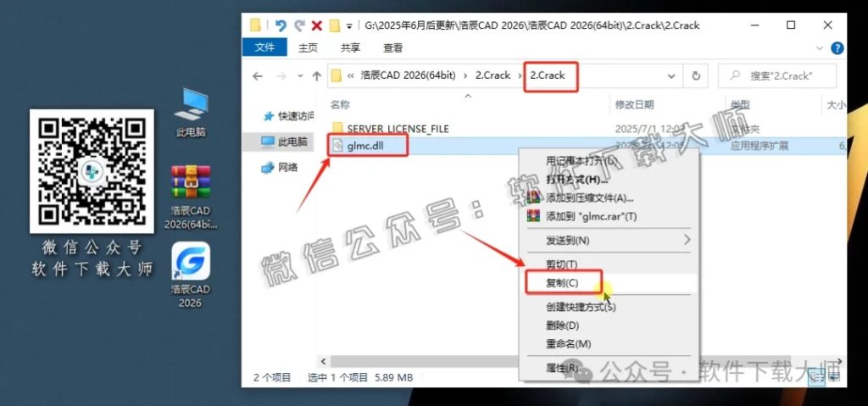
Task: Click the first 2.Crack breadcrumb segment
Action: (492, 76)
